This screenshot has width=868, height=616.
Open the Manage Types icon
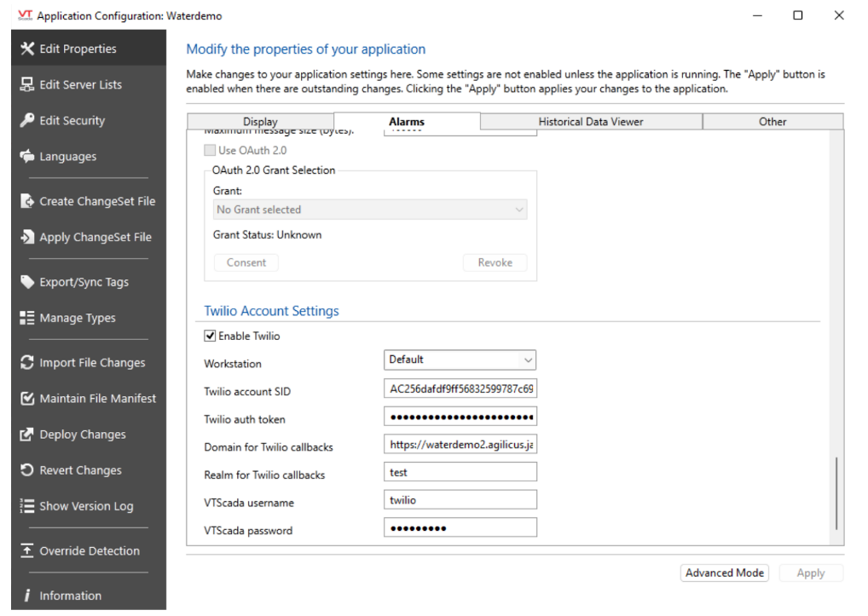pyautogui.click(x=26, y=318)
